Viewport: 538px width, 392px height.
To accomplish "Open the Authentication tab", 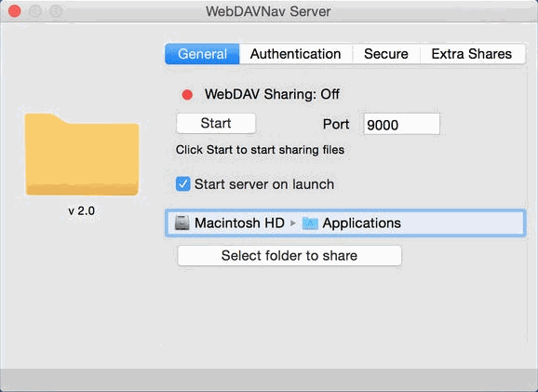I will pos(295,54).
